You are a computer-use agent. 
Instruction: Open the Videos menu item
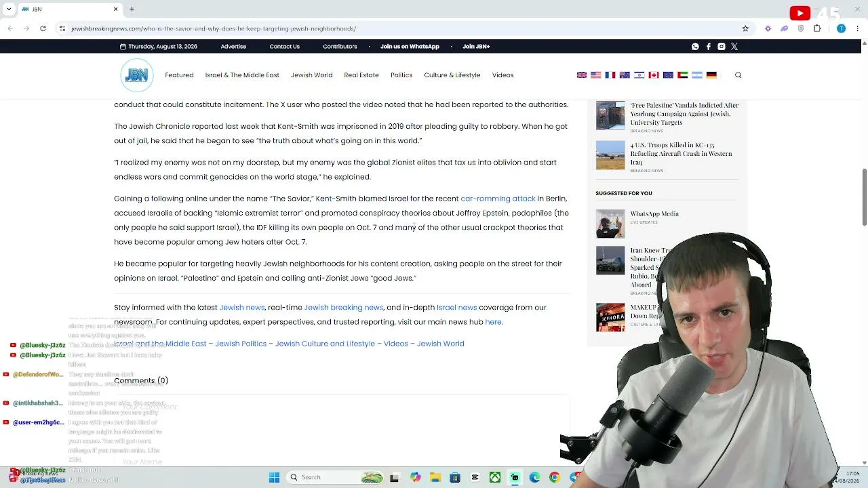502,75
